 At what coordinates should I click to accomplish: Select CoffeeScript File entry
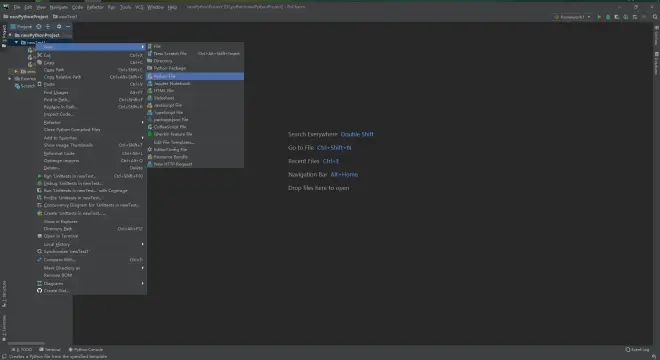pyautogui.click(x=195, y=127)
